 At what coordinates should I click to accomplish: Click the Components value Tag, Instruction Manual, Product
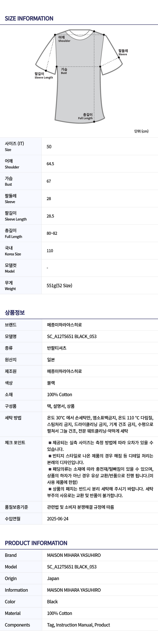(x=78, y=625)
